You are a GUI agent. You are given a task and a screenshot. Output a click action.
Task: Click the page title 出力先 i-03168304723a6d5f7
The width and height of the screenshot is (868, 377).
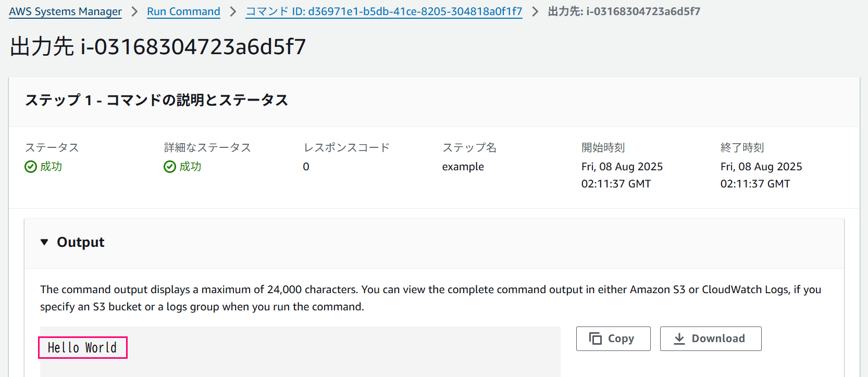point(158,46)
